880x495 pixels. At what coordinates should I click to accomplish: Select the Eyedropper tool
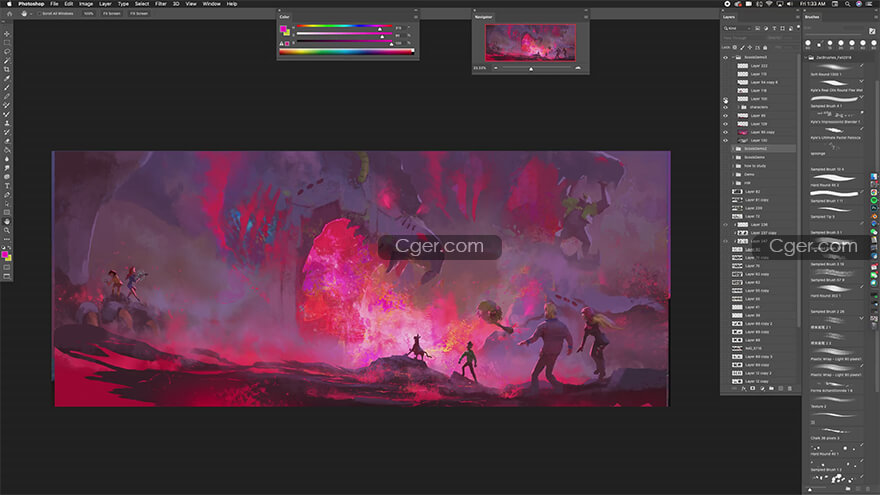(7, 79)
